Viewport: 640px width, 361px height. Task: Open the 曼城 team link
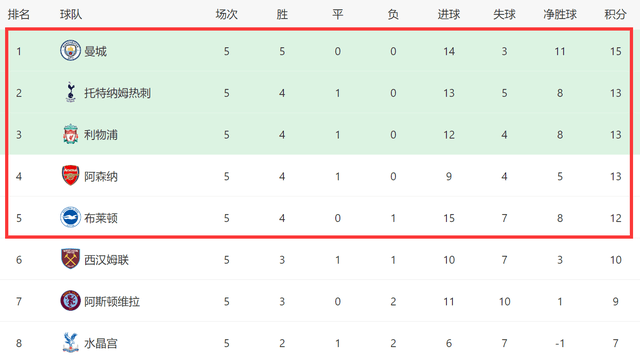tap(96, 51)
